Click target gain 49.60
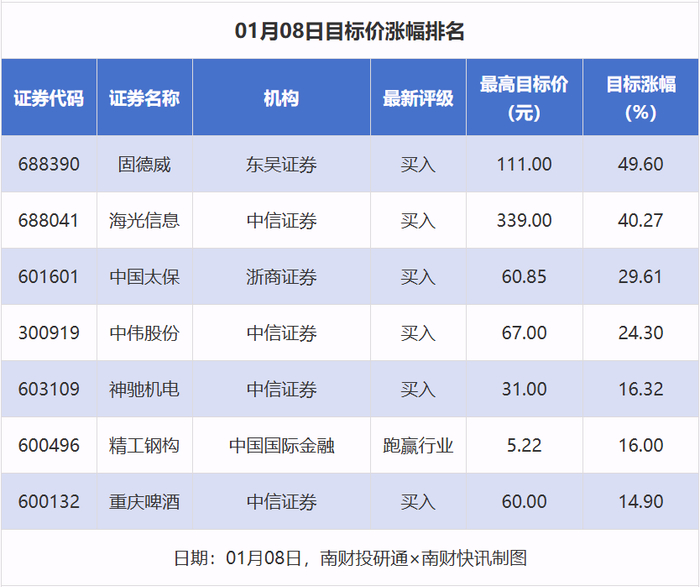 pos(641,164)
